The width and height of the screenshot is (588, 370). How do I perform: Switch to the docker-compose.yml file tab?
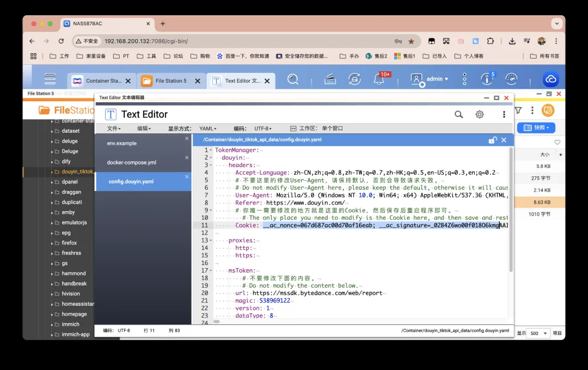[x=132, y=162]
